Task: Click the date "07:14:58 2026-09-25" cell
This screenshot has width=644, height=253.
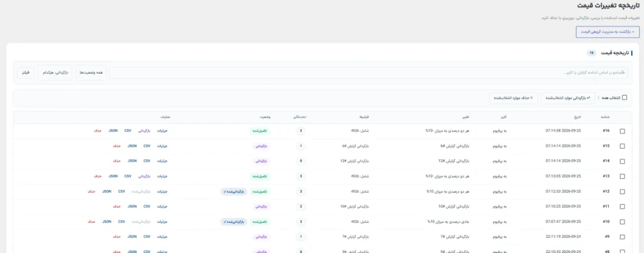Action: 563,131
